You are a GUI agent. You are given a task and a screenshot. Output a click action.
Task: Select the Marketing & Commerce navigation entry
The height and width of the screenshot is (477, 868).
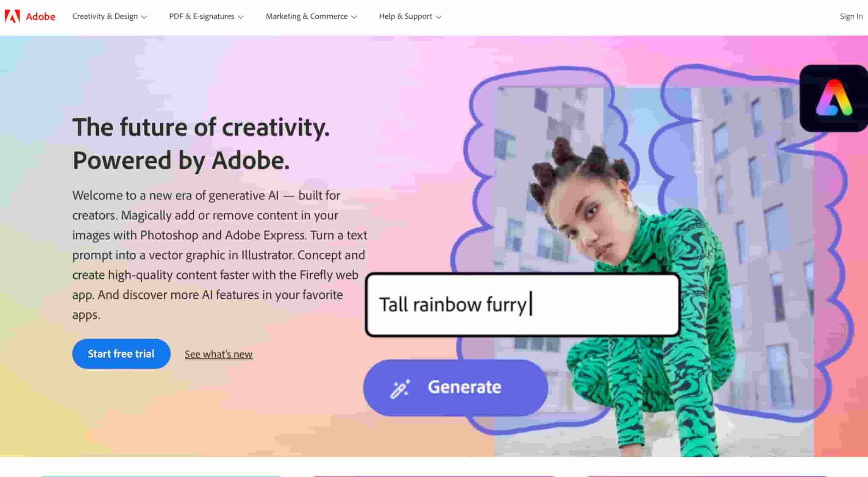click(x=311, y=16)
